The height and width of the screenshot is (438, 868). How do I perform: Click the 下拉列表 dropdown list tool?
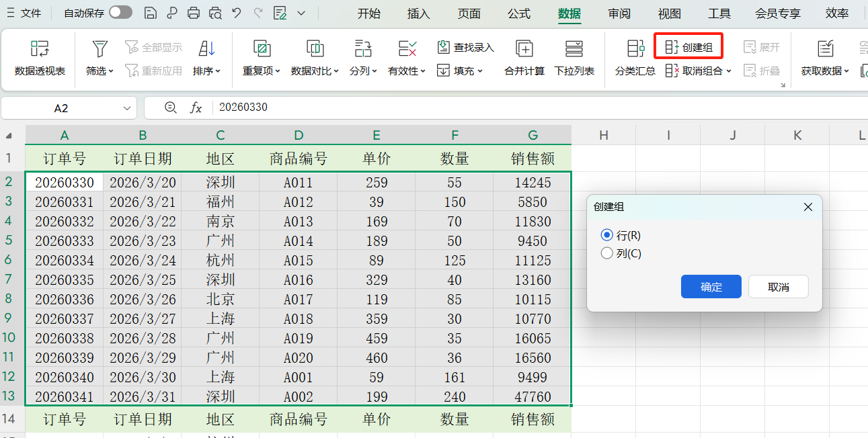coord(574,59)
